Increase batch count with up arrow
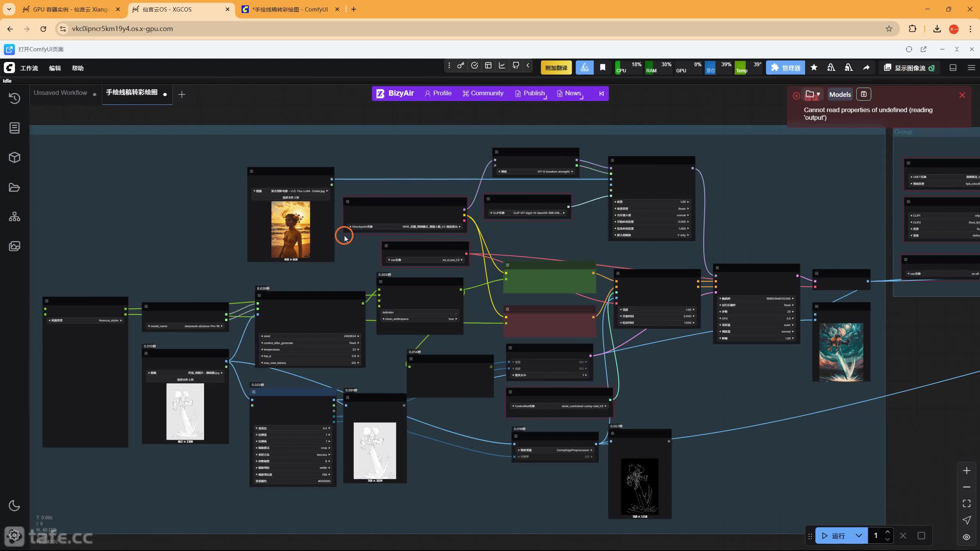 click(887, 532)
